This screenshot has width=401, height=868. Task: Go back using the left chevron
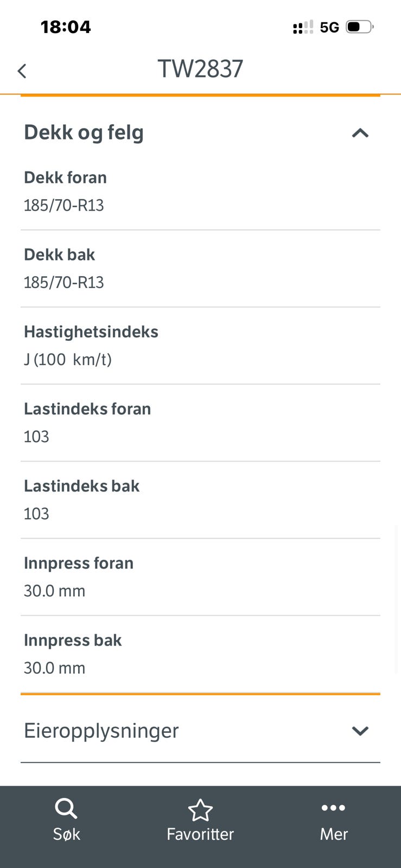pos(22,71)
